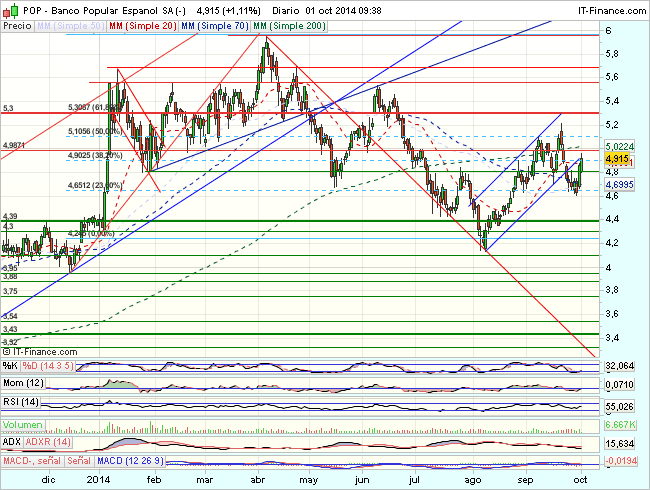
Task: Select the %K stochastic label
Action: [10, 366]
